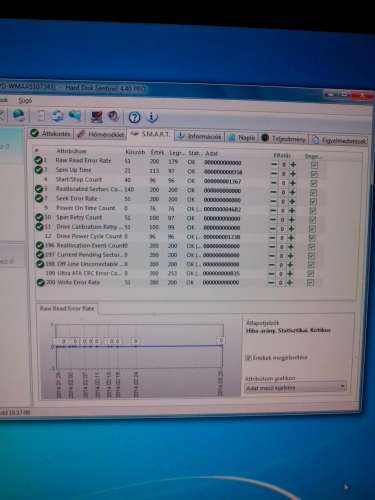Increase offset for Raw Read Error Rate

293,164
